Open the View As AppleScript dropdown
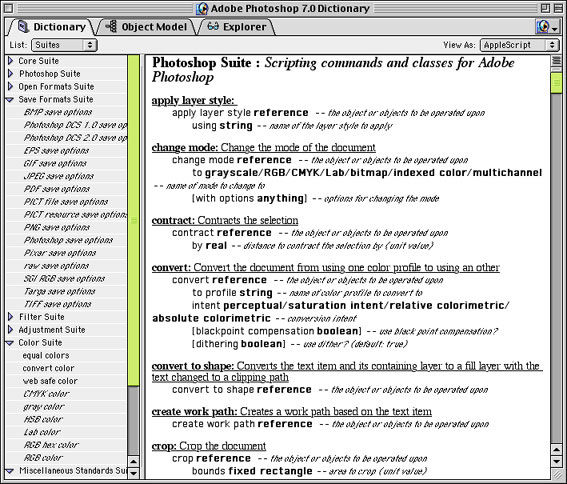The width and height of the screenshot is (567, 484). tap(520, 45)
